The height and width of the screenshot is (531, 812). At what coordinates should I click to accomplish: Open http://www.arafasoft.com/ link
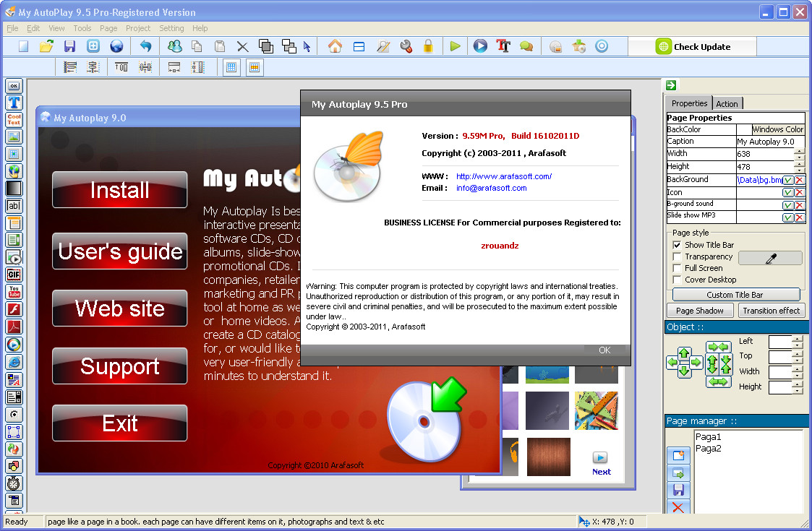pyautogui.click(x=504, y=176)
